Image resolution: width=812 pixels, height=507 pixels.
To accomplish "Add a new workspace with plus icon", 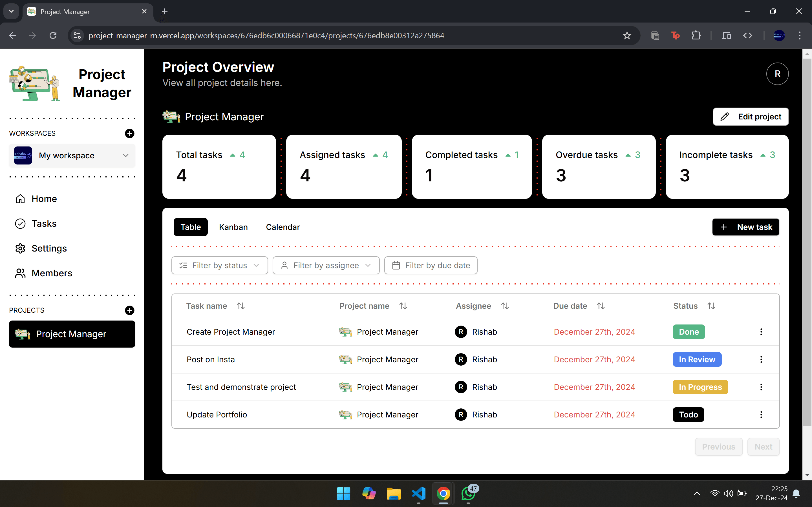I will pos(129,134).
